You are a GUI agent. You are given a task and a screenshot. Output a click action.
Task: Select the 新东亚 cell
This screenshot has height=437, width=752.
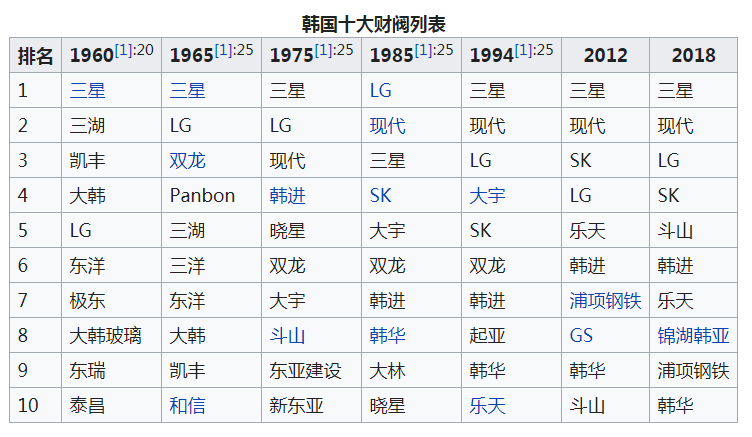coord(312,406)
